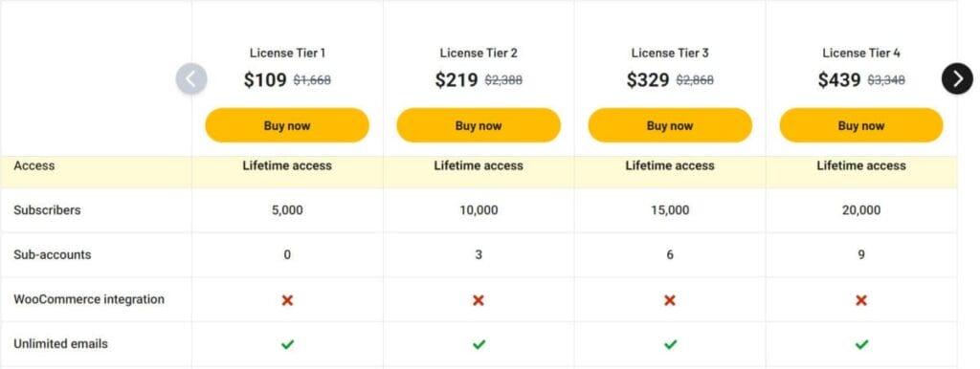
Task: Click green checkmark under License Tier 2
Action: click(479, 344)
